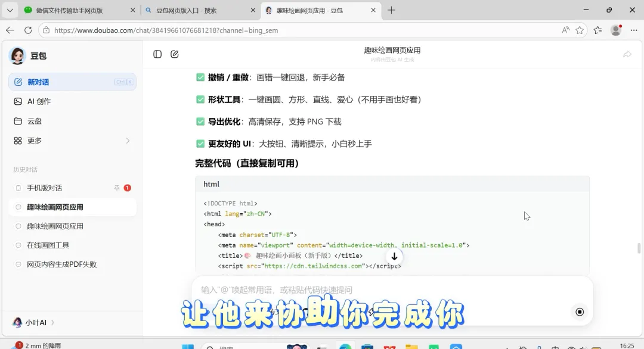This screenshot has width=644, height=349.
Task: Click the tailwindcss script src code line
Action: point(309,266)
